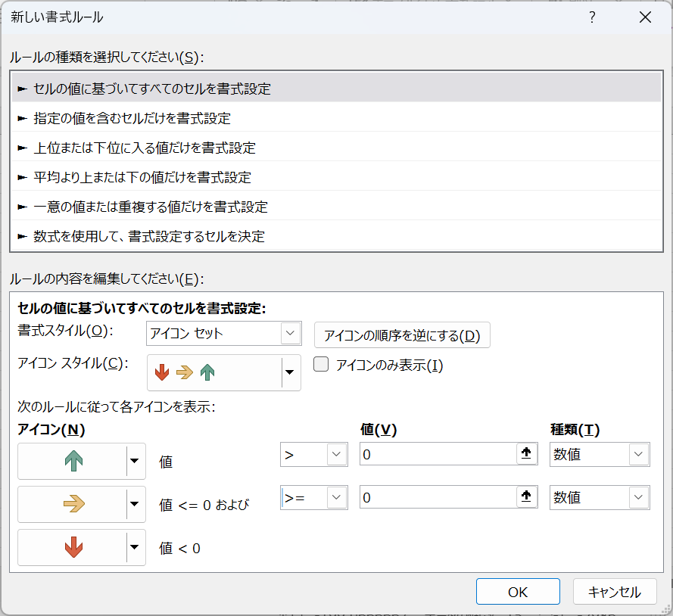The height and width of the screenshot is (616, 673).
Task: Open the >= operator dropdown in second rule
Action: click(x=313, y=497)
